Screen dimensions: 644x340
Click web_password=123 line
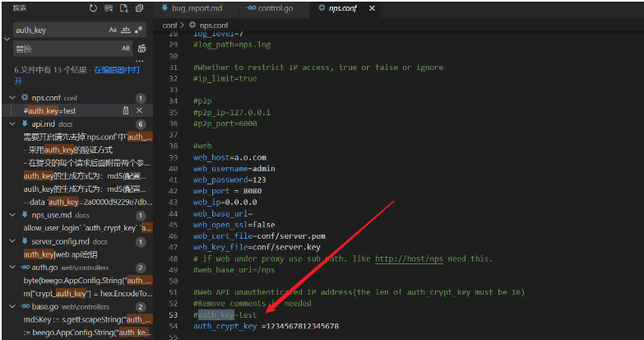pyautogui.click(x=229, y=179)
